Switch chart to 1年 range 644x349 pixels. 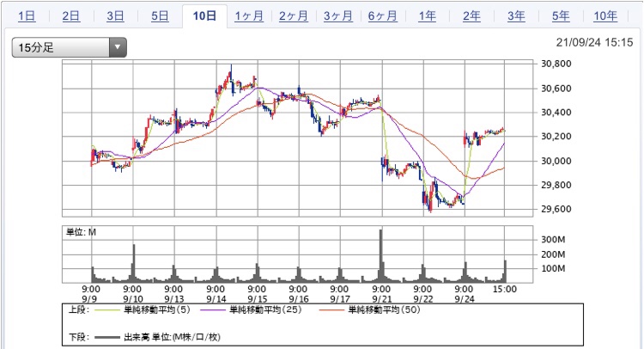427,16
